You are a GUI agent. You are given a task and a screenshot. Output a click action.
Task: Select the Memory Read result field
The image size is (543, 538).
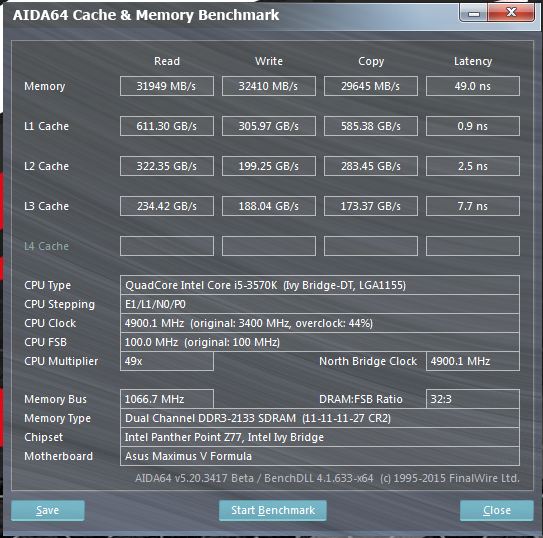tap(167, 86)
